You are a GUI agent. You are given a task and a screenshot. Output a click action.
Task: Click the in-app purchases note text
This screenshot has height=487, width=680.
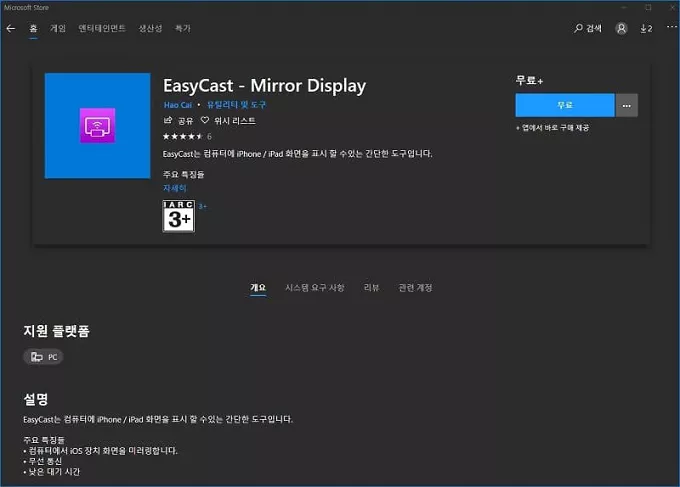pyautogui.click(x=552, y=127)
